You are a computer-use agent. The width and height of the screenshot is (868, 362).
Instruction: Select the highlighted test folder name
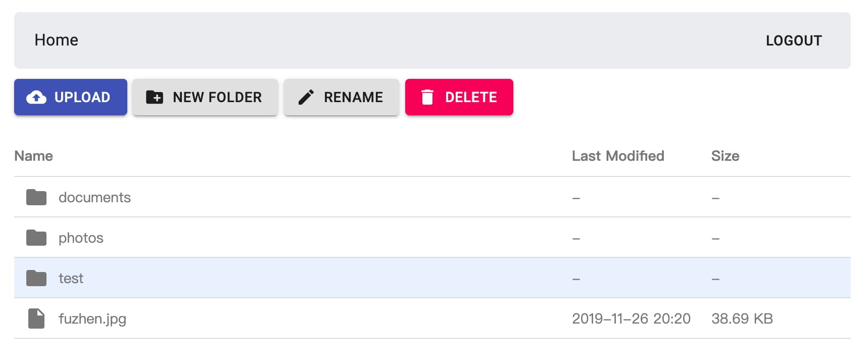(x=71, y=278)
